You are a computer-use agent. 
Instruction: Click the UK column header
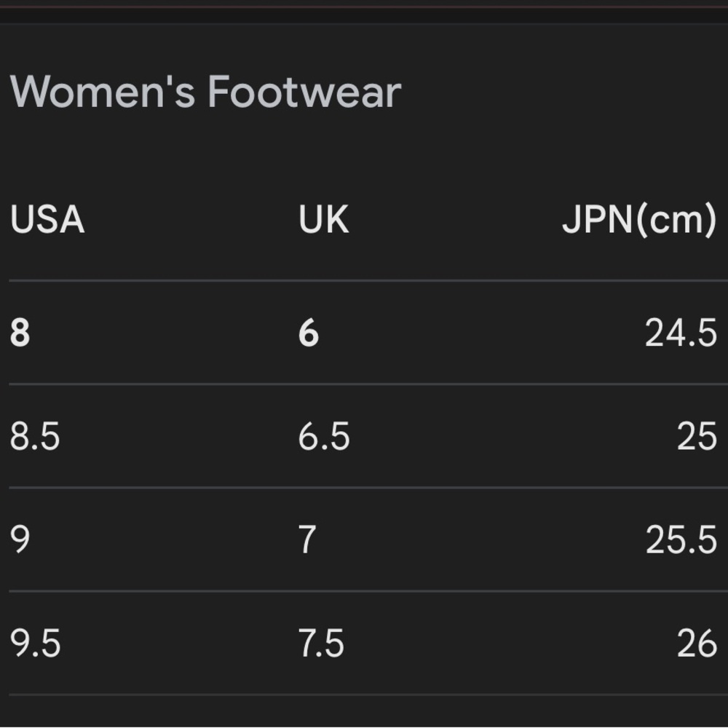tap(324, 220)
